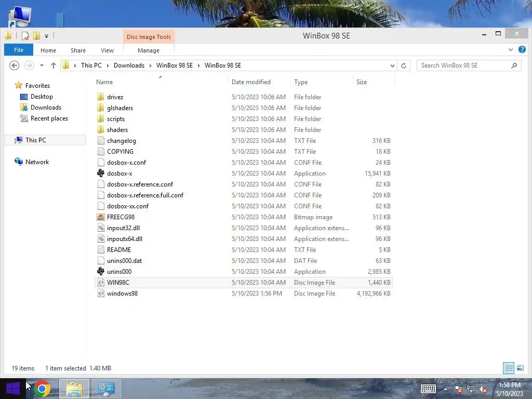
Task: Click the search magnifier icon
Action: tap(514, 65)
